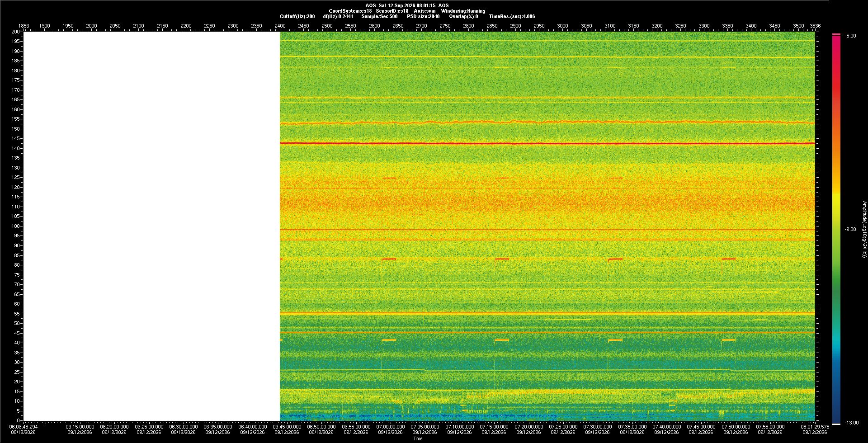Click the vertical Amplitude(Log10(g^2/Hz)) label
The image size is (868, 443).
pos(864,229)
